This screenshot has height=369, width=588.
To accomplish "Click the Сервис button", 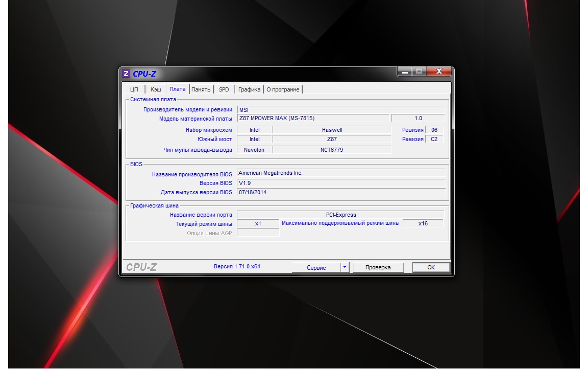I will [316, 268].
